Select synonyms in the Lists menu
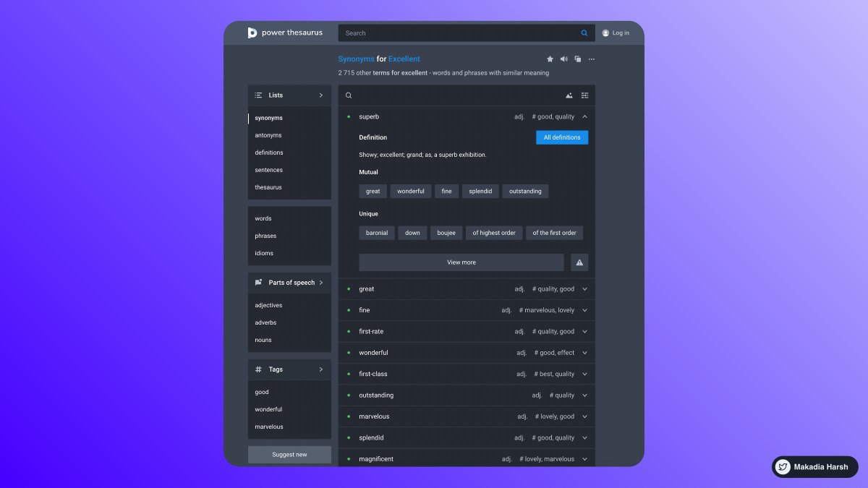The width and height of the screenshot is (868, 488). (x=268, y=118)
